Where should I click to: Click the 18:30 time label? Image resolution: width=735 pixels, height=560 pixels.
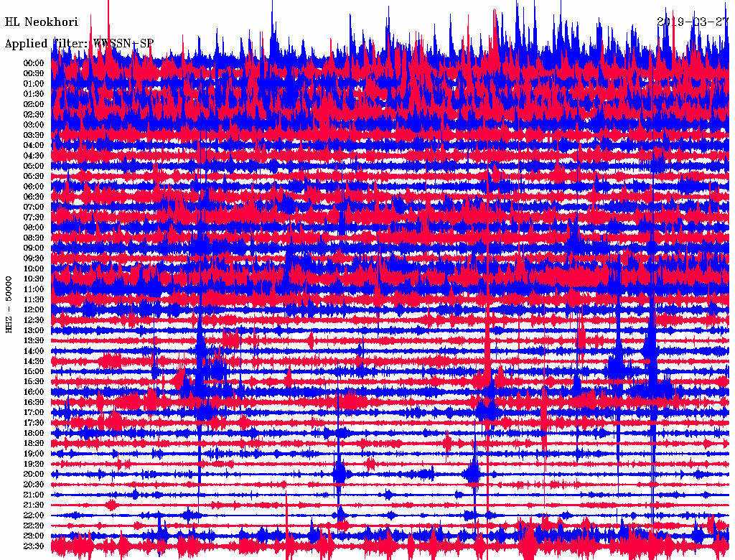pyautogui.click(x=34, y=444)
